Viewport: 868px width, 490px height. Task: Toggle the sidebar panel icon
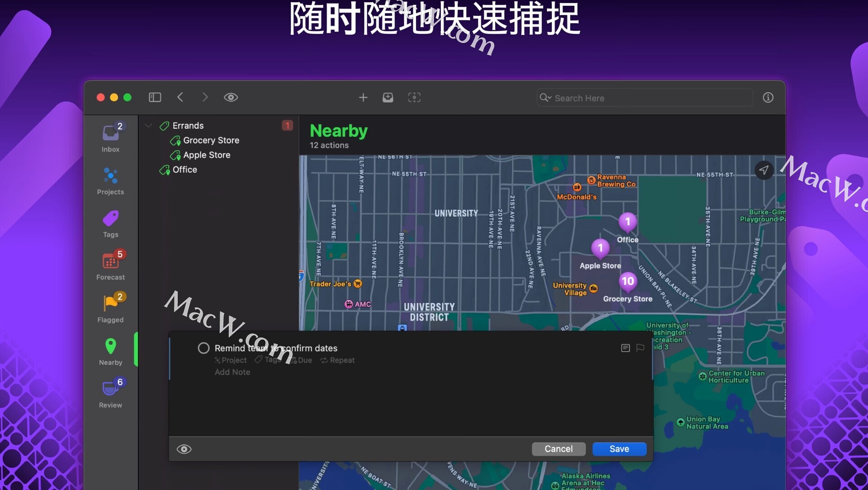(x=155, y=97)
